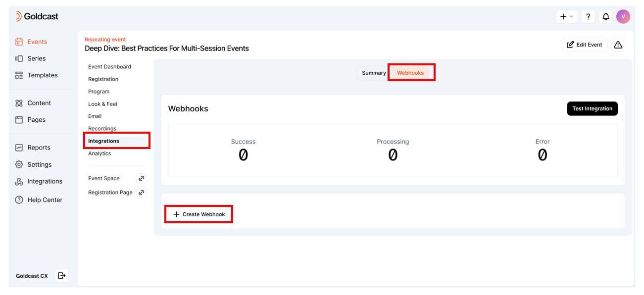644x295 pixels.
Task: Open Content in the sidebar
Action: pyautogui.click(x=33, y=103)
